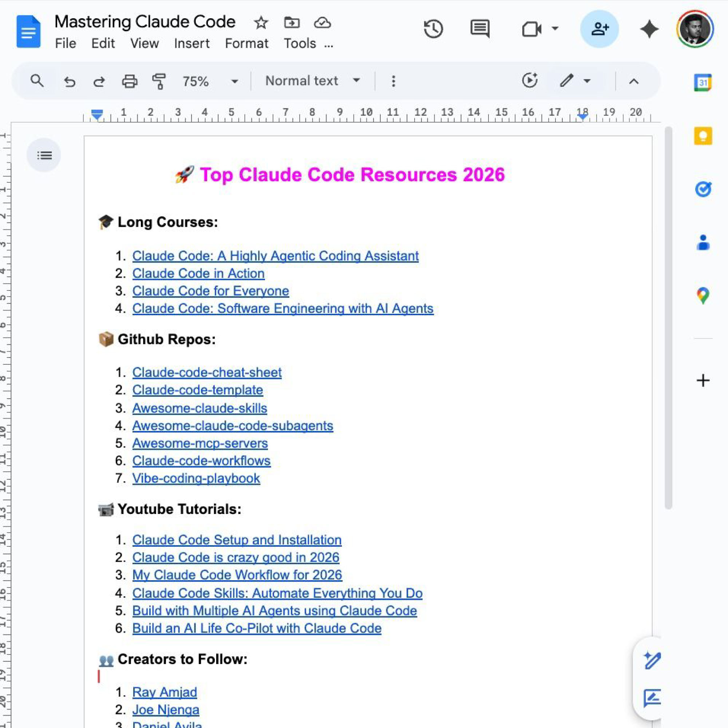Start a Meet video call

coord(532,29)
